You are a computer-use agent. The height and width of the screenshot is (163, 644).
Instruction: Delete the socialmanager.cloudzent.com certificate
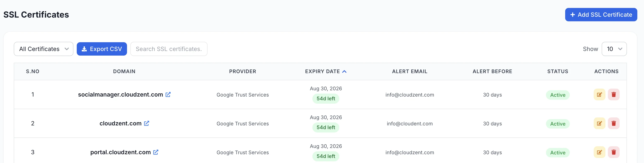pyautogui.click(x=614, y=95)
